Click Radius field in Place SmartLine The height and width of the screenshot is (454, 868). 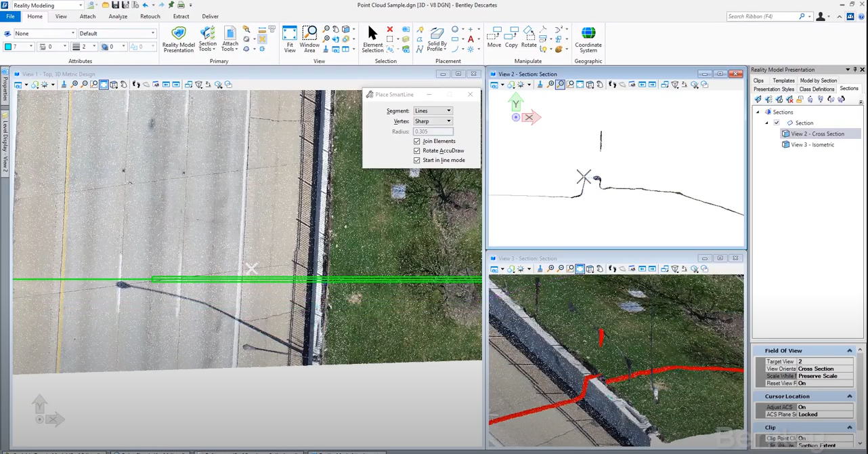point(433,131)
